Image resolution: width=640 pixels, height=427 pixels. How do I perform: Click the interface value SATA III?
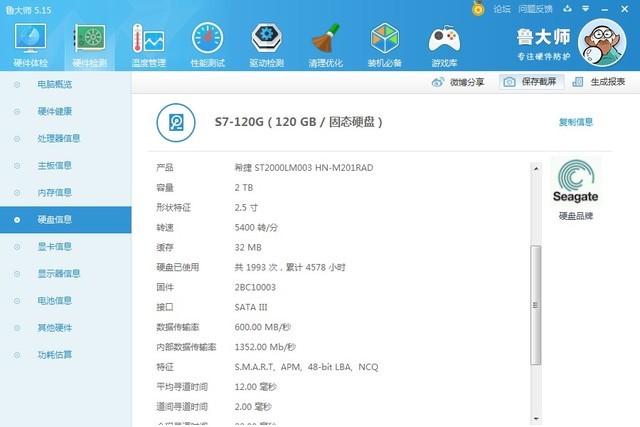251,307
